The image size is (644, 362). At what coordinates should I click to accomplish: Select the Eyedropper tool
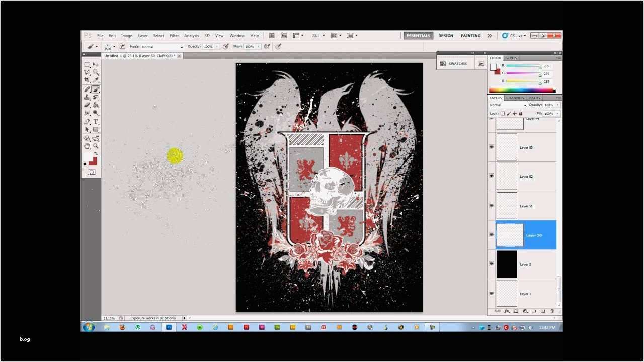(x=96, y=80)
